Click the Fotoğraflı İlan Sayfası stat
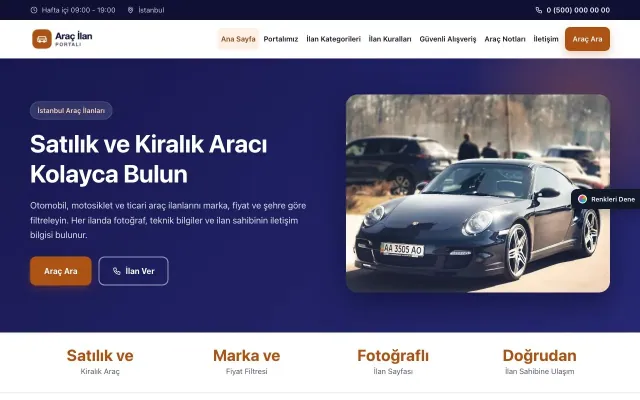 tap(393, 362)
